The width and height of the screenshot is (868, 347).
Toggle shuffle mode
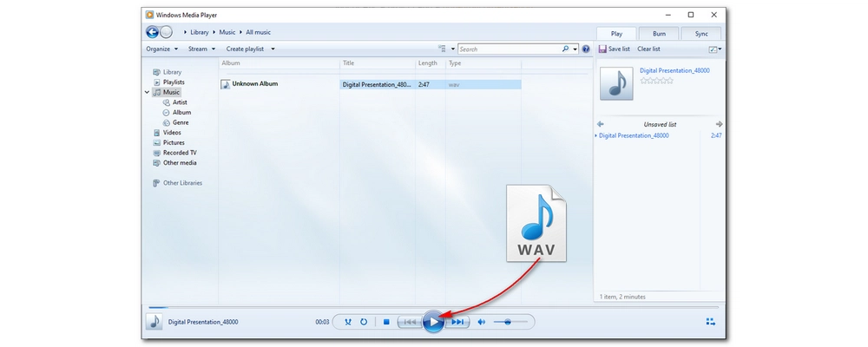click(x=348, y=322)
